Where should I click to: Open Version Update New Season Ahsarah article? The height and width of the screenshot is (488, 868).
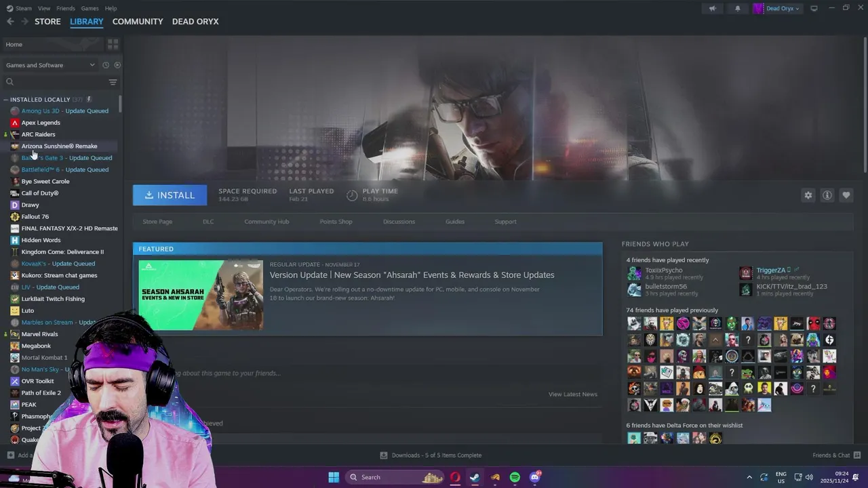tap(412, 275)
